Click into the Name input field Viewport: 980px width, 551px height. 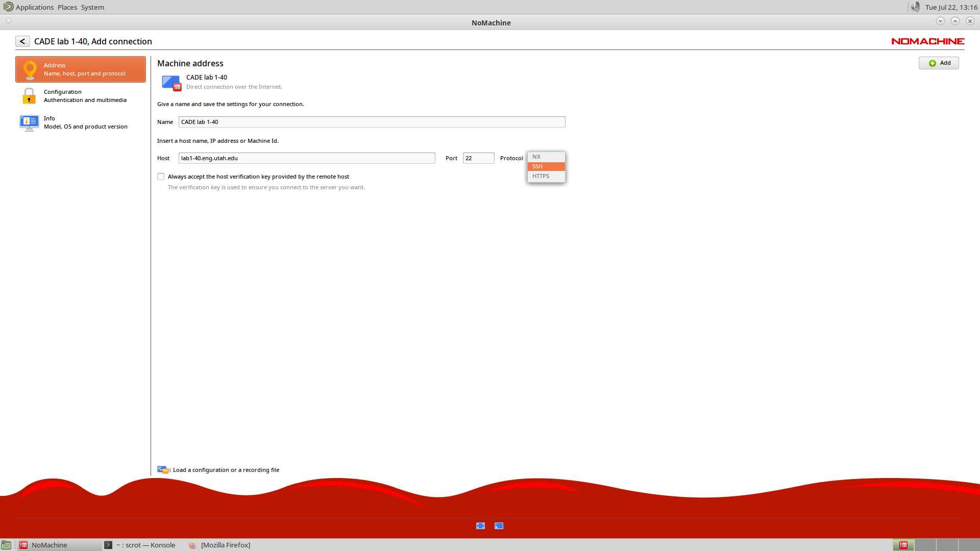click(x=372, y=122)
